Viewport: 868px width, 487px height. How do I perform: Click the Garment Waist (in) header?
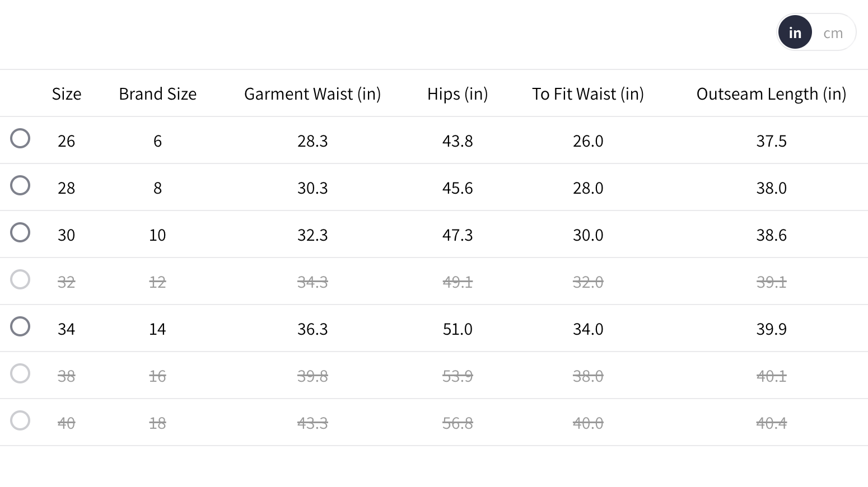[312, 94]
